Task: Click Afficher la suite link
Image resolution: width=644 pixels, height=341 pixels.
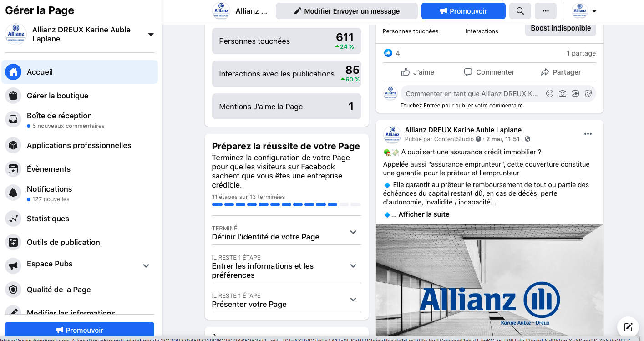Action: pyautogui.click(x=424, y=214)
